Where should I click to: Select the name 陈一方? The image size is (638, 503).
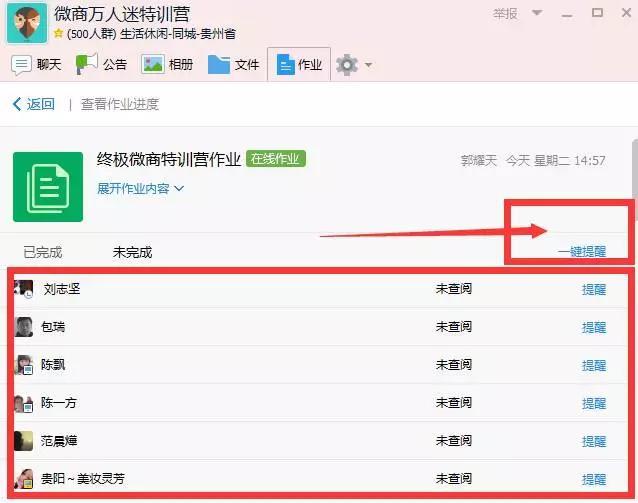(x=59, y=403)
